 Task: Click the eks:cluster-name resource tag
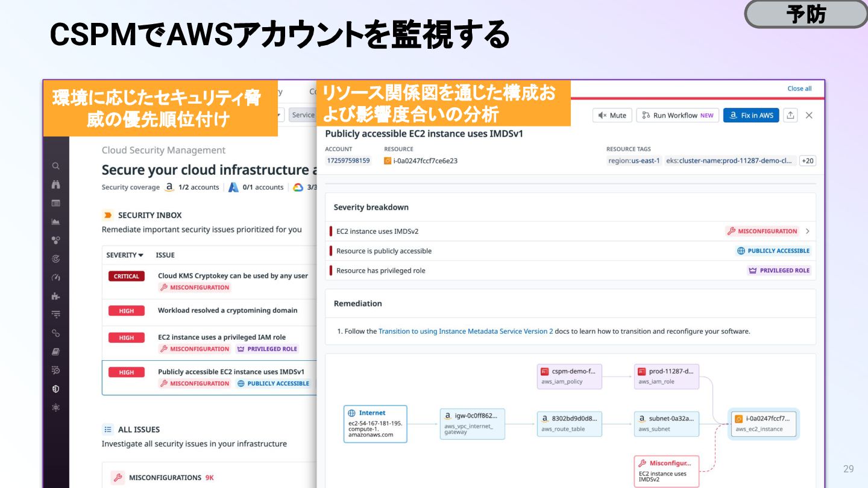730,161
